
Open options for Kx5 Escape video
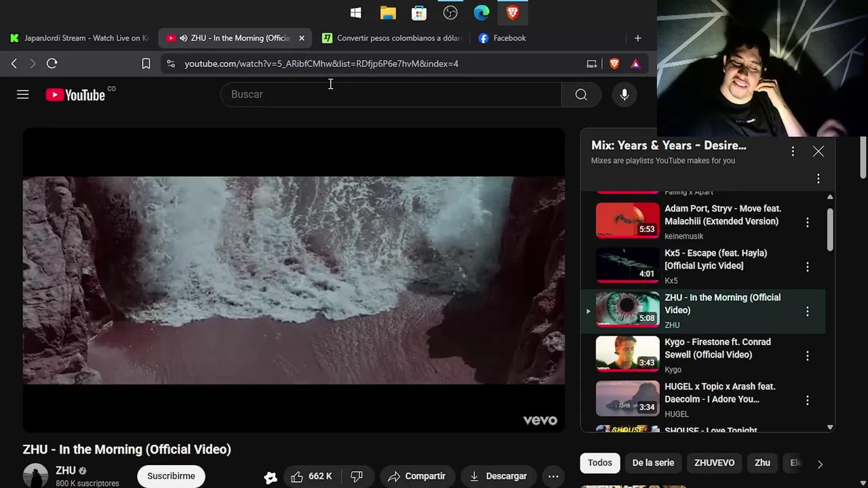pyautogui.click(x=808, y=267)
